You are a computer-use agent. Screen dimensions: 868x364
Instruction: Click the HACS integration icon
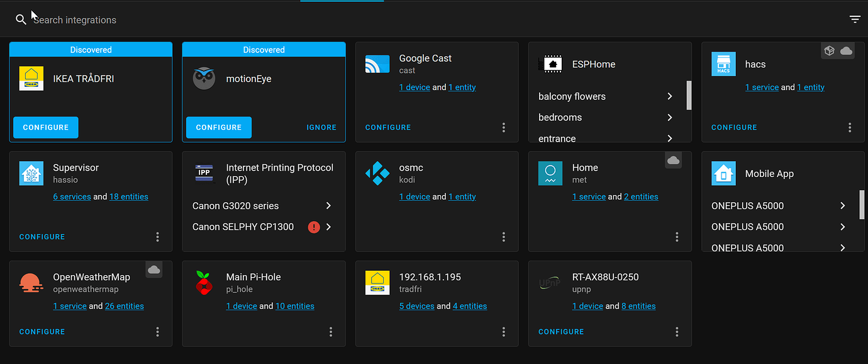point(723,64)
